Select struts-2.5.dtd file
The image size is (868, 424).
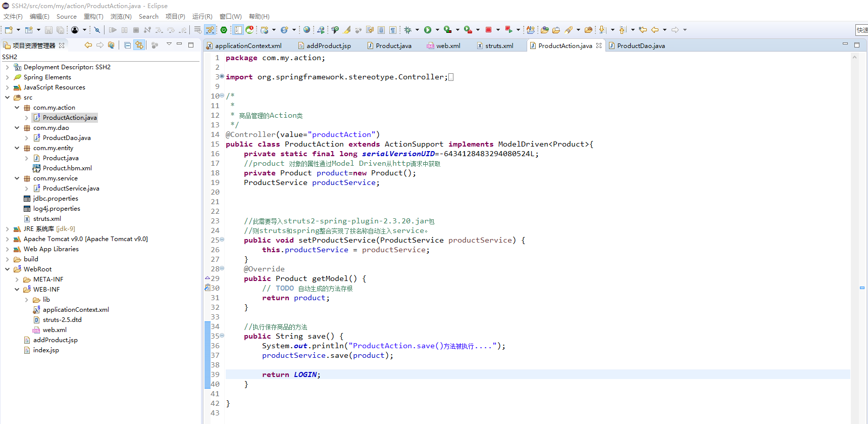click(x=62, y=320)
